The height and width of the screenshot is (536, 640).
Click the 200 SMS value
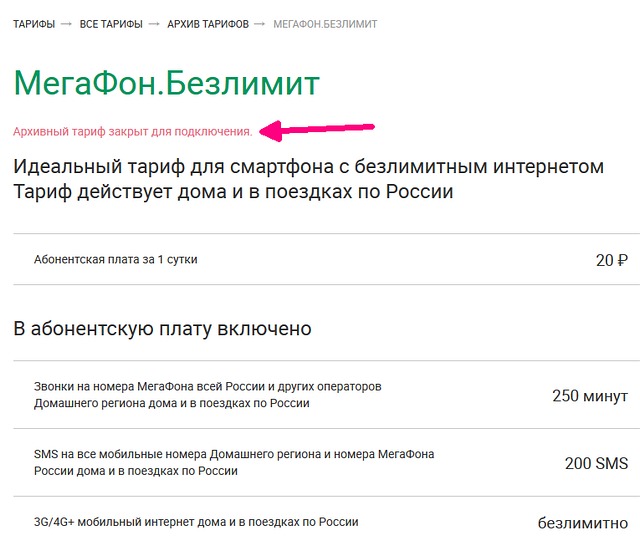(x=596, y=464)
